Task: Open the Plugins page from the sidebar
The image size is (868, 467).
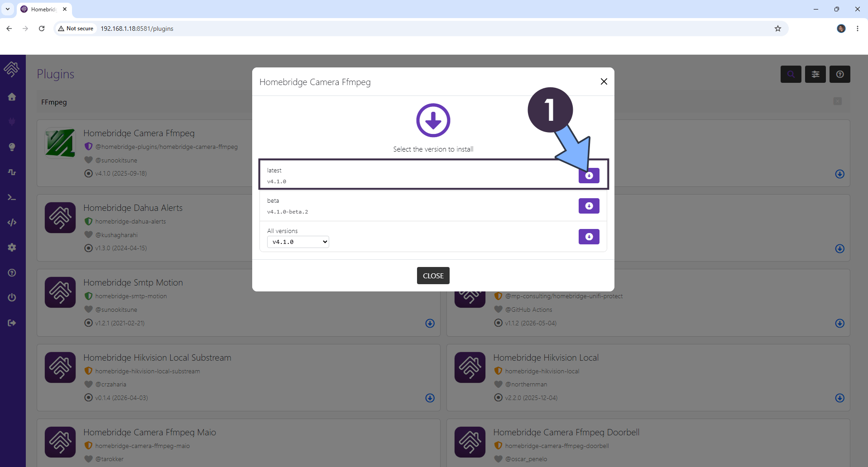Action: click(x=12, y=122)
